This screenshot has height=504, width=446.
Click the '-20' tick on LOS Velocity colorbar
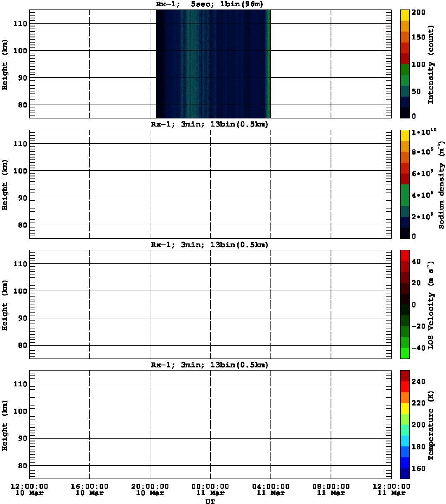[x=418, y=326]
